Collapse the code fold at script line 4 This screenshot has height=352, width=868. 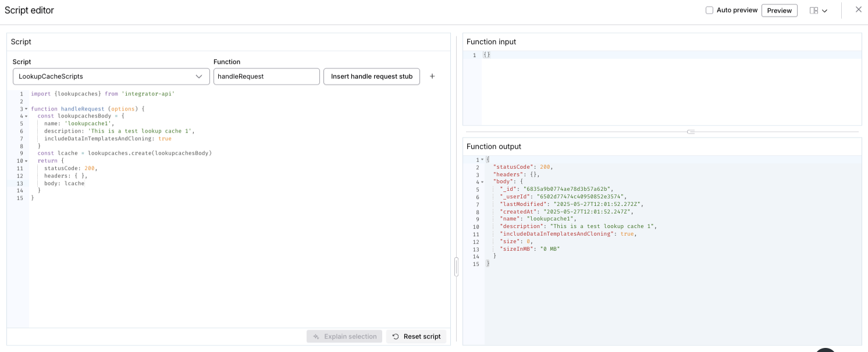(x=26, y=116)
